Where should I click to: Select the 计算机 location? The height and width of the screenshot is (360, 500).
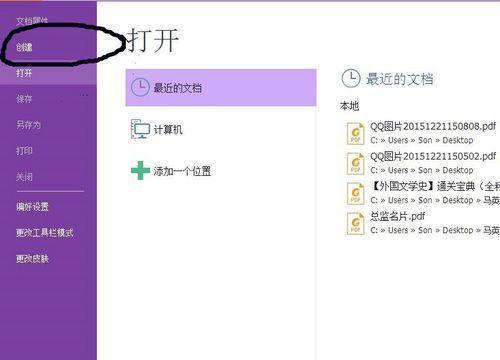[168, 129]
